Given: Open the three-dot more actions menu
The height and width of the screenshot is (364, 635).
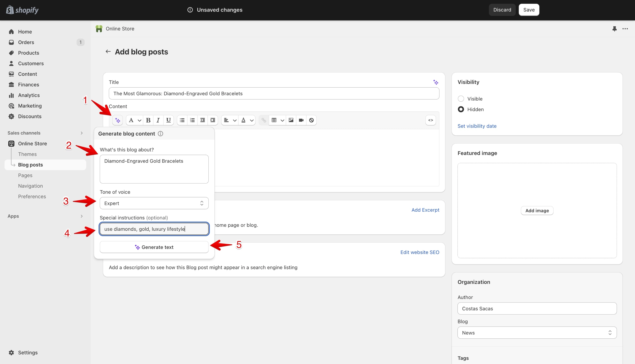Looking at the screenshot, I should 625,29.
